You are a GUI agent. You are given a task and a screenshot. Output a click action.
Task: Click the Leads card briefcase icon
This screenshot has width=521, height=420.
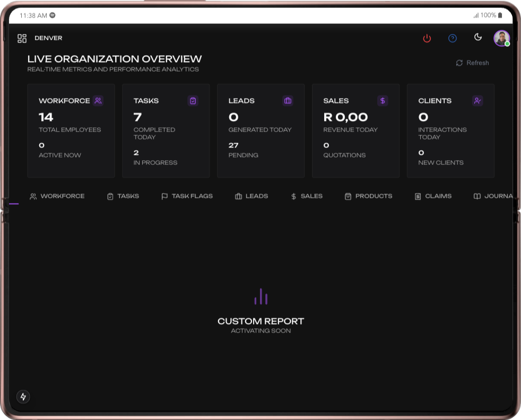(288, 101)
